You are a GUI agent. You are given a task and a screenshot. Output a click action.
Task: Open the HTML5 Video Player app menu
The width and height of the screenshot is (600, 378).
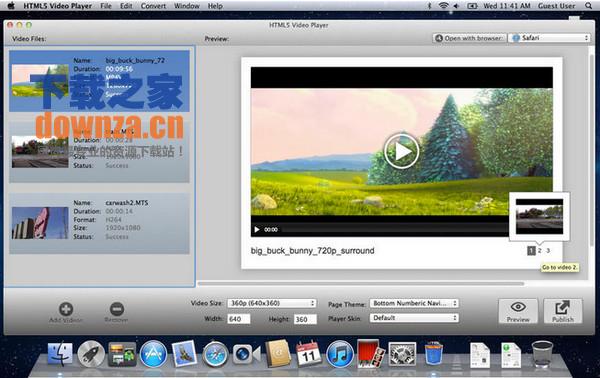[57, 6]
